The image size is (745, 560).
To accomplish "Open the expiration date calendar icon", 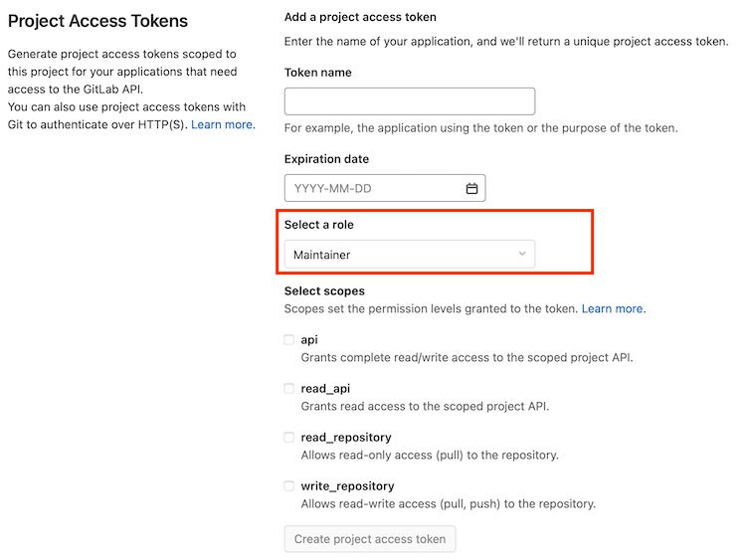I will (x=472, y=189).
